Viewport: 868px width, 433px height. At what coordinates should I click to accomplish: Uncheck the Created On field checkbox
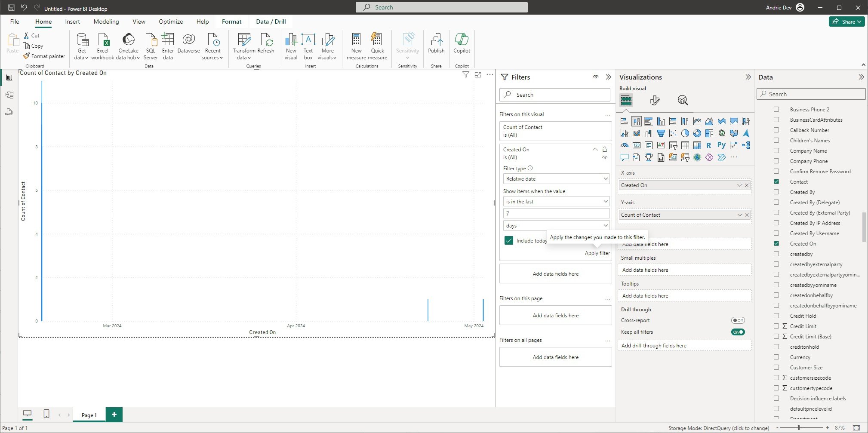click(776, 243)
